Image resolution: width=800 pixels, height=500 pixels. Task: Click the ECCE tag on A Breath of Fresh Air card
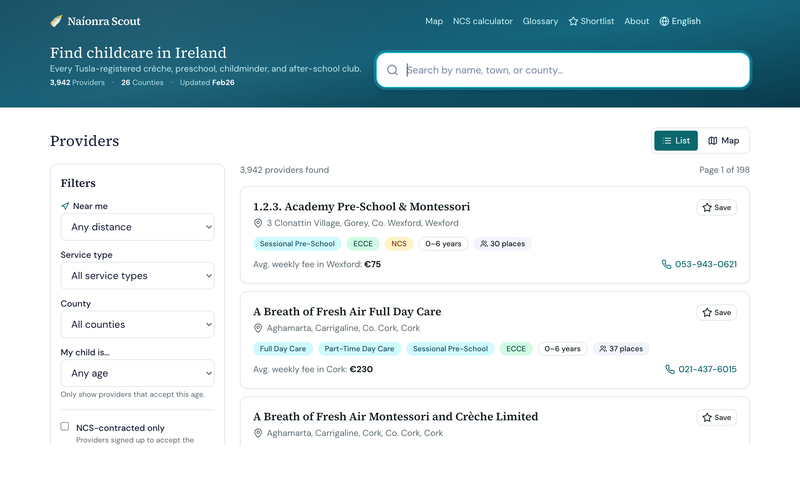[516, 349]
